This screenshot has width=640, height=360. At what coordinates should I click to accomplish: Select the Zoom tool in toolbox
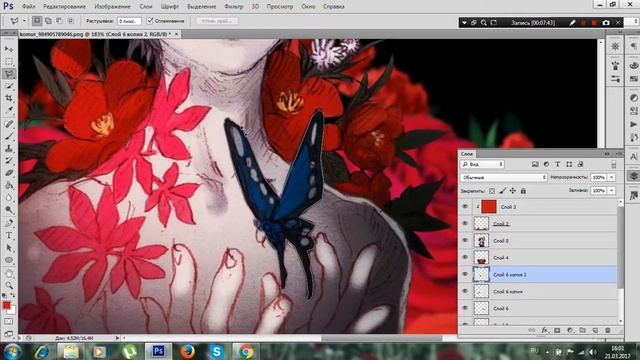click(x=9, y=285)
